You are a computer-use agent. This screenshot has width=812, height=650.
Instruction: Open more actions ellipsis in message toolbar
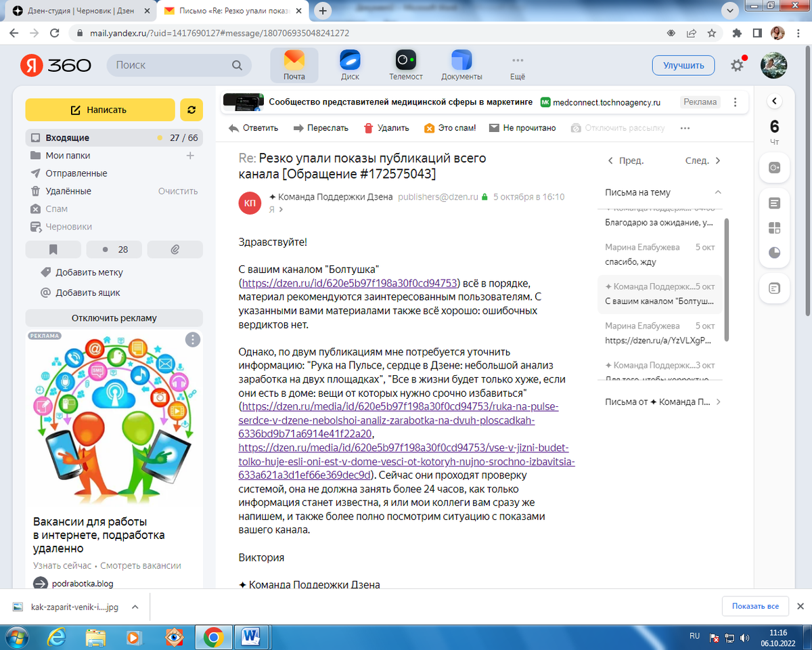[685, 128]
